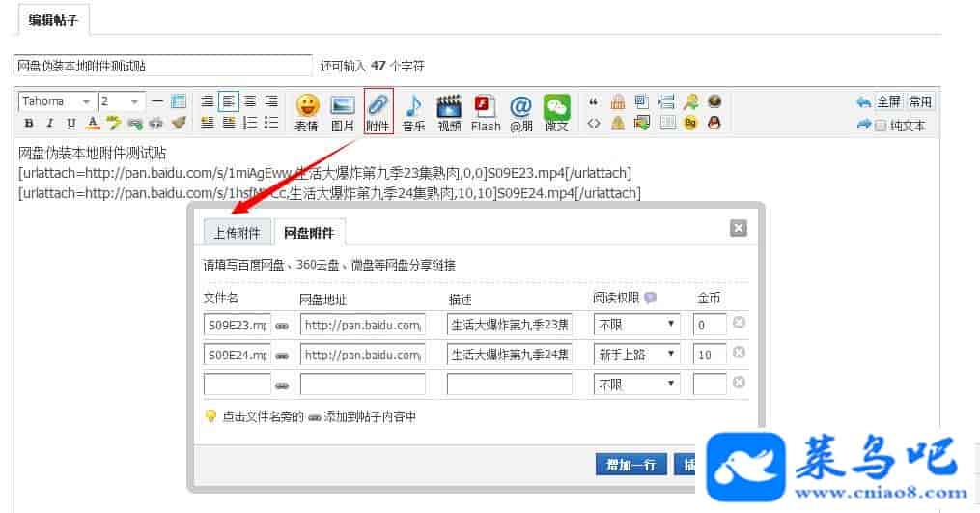This screenshot has height=513, width=980.
Task: Click the 阅读权限 help bubble icon
Action: pyautogui.click(x=650, y=298)
